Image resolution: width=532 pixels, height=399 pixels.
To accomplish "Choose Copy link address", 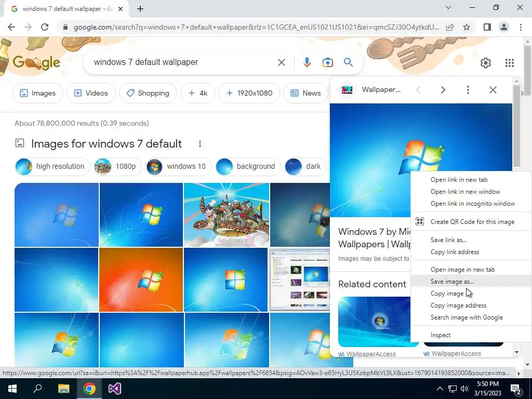I will (x=471, y=252).
